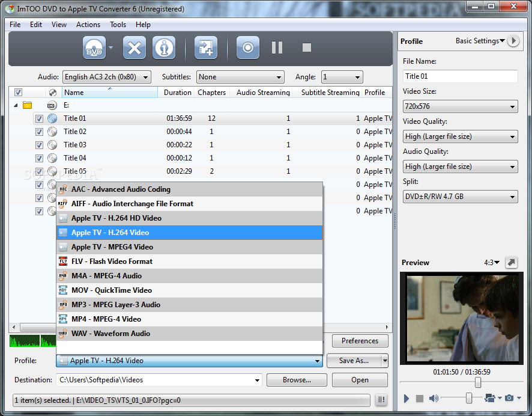Viewport: 532px width, 416px height.
Task: Click the disc icon of Title 04
Action: click(52, 158)
